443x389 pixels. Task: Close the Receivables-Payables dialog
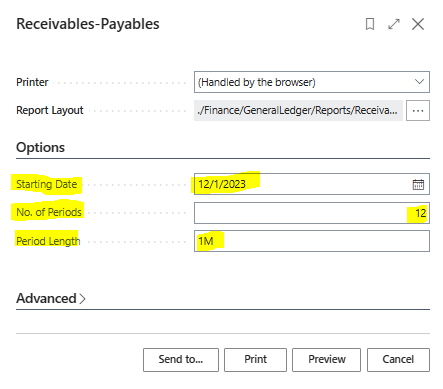pyautogui.click(x=418, y=24)
